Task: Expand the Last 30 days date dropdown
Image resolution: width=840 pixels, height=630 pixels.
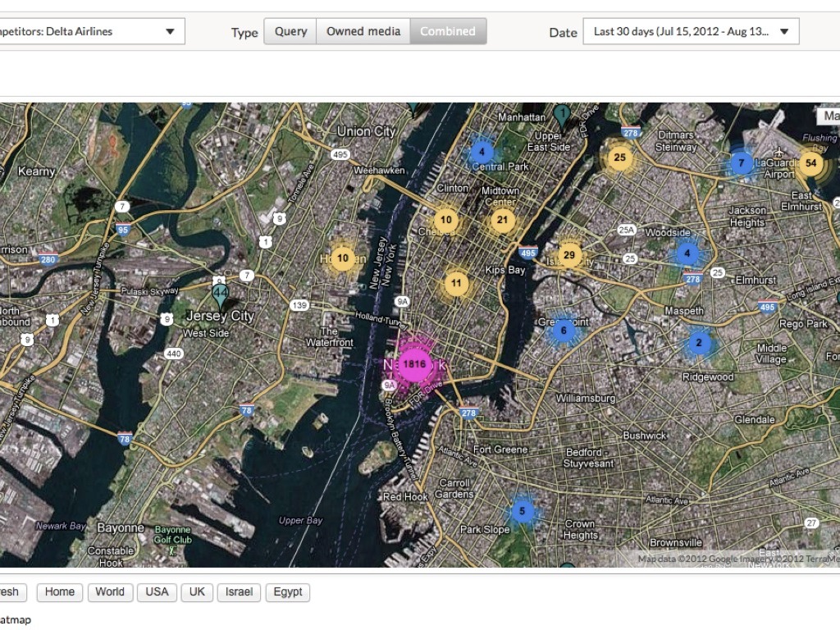Action: [691, 32]
